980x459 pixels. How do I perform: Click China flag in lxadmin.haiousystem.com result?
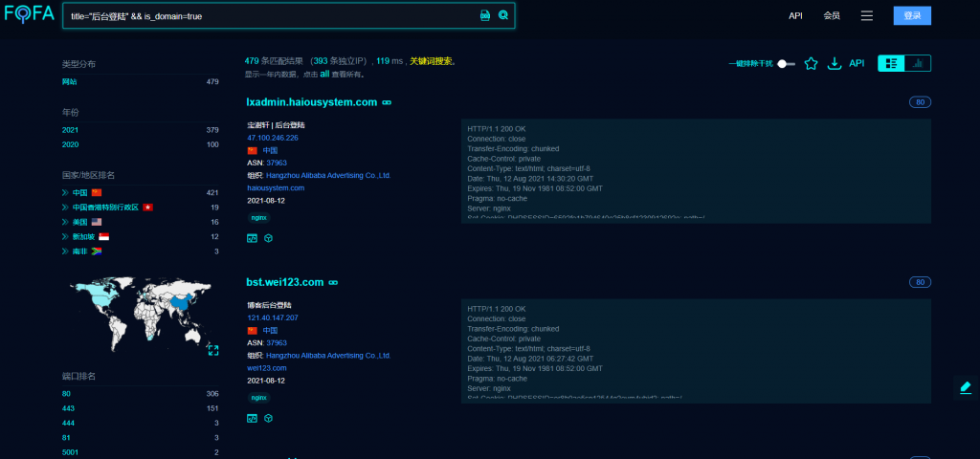(253, 150)
